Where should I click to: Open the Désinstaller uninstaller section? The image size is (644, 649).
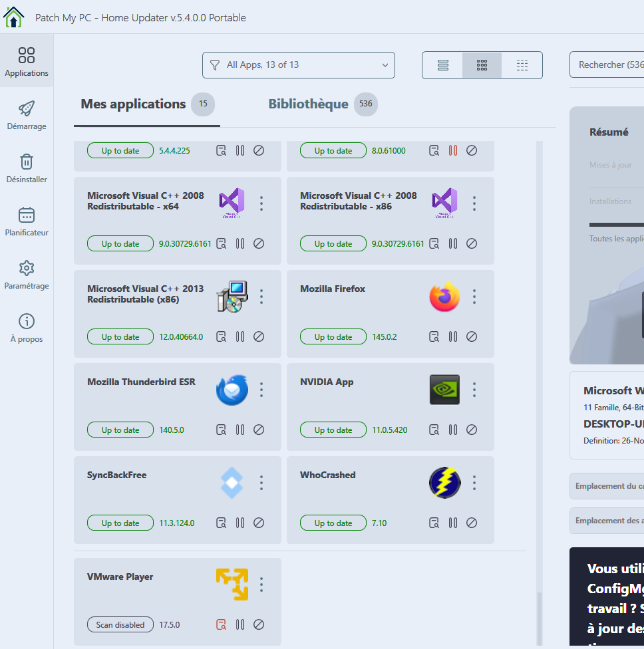click(27, 168)
